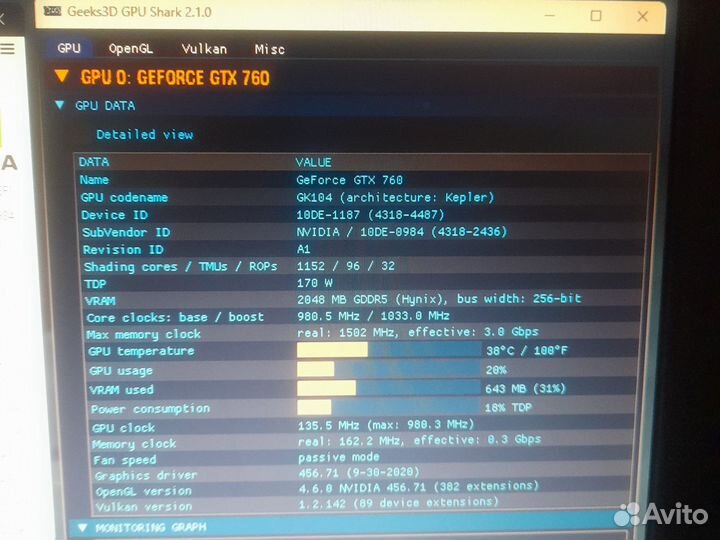This screenshot has width=720, height=540.
Task: Select the Device ID row label
Action: coord(114,215)
